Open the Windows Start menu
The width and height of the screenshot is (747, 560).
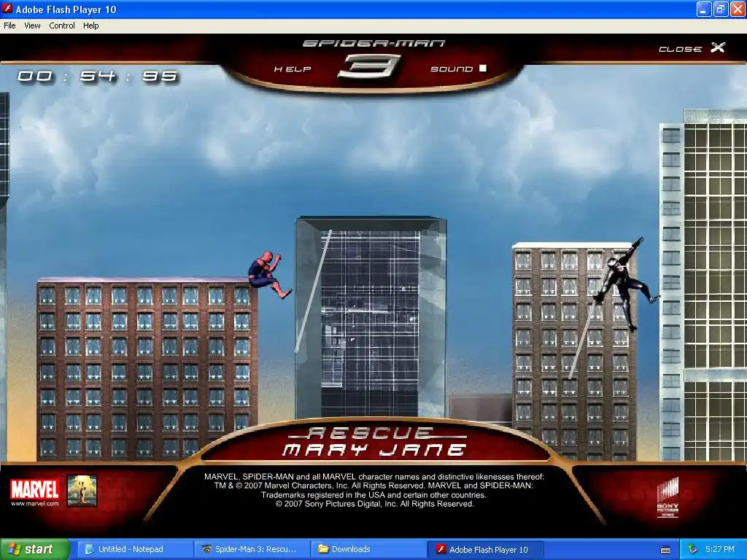[35, 550]
